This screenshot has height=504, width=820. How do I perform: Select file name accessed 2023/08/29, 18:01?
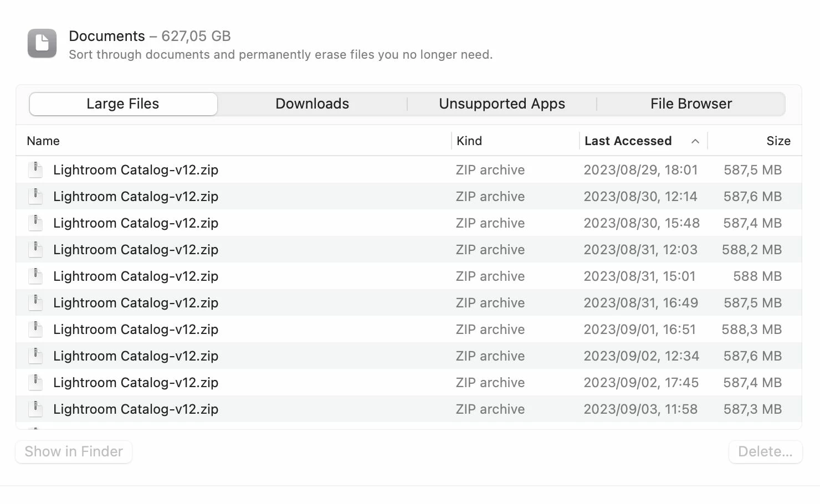(136, 170)
